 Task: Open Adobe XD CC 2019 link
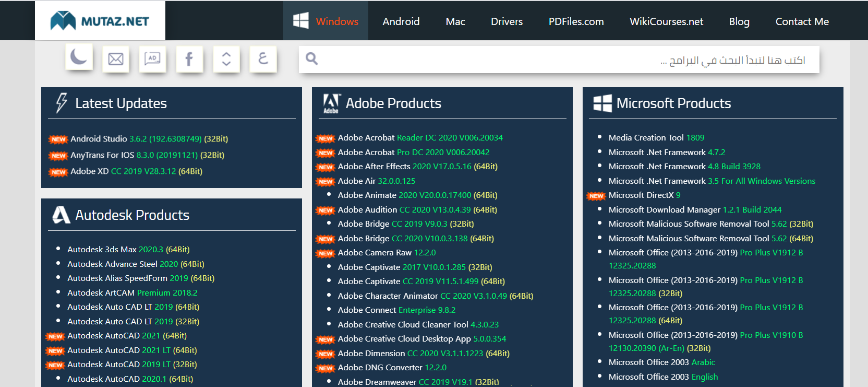(x=137, y=171)
